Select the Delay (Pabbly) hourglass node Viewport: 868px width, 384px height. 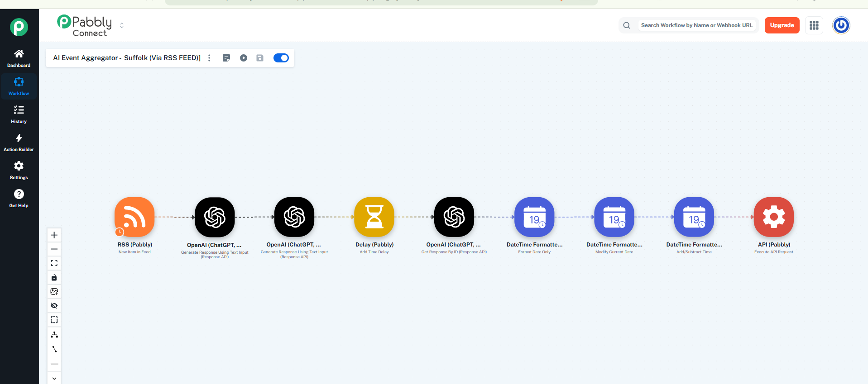coord(374,217)
